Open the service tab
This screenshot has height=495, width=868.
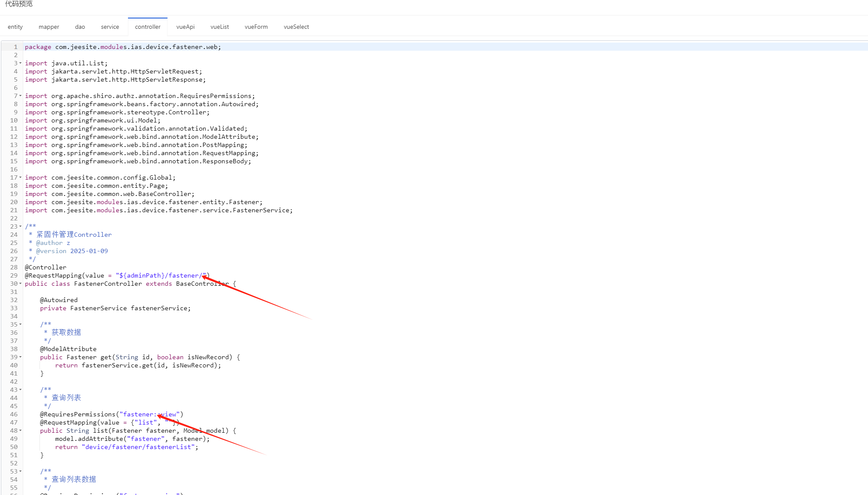[110, 27]
